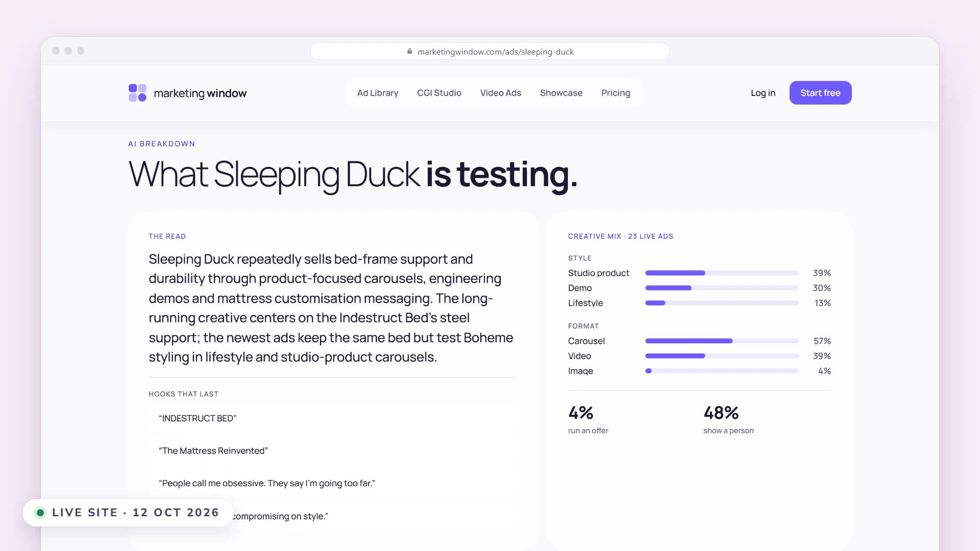
Task: Click the Log in link
Action: [763, 93]
